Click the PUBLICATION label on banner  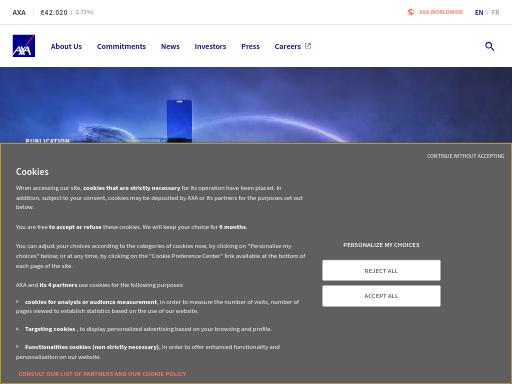[x=48, y=141]
